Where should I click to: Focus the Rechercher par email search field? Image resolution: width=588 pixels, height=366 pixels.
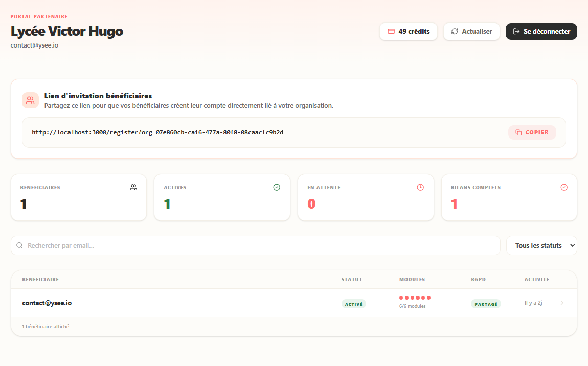(256, 245)
